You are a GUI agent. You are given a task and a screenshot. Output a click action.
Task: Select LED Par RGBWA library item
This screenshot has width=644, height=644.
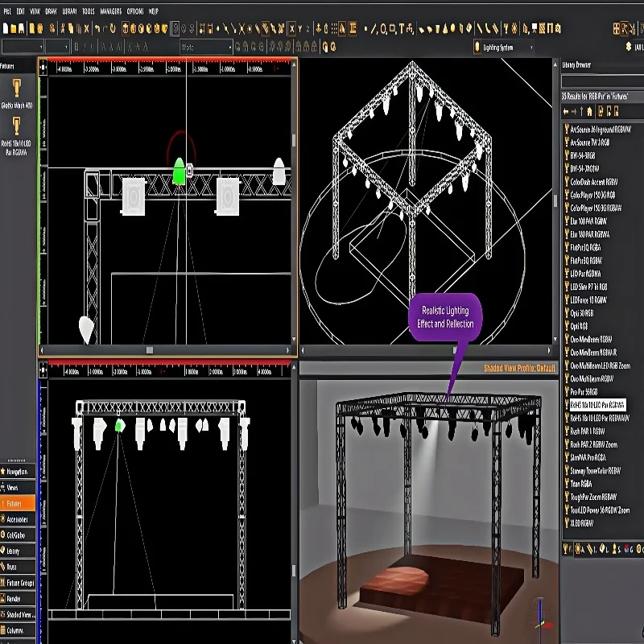click(582, 274)
